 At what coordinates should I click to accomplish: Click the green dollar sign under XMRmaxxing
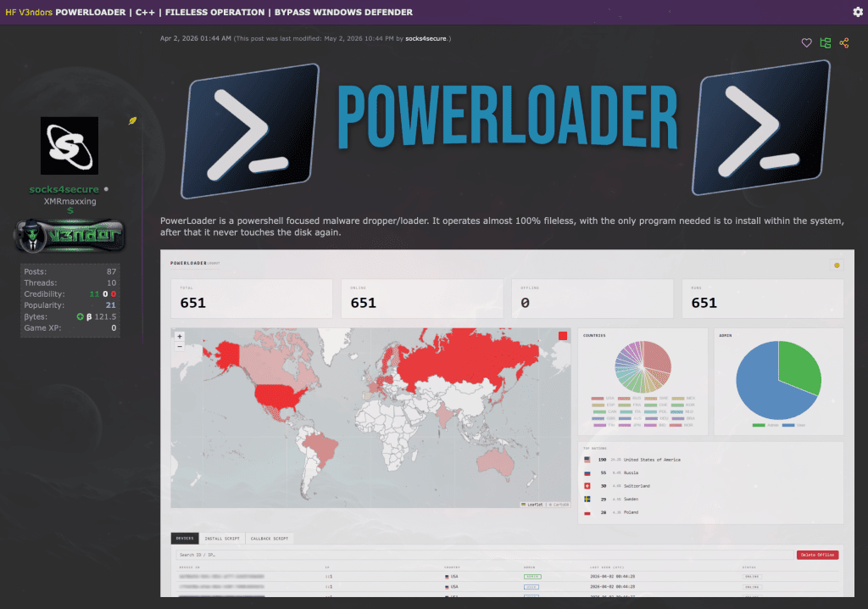pyautogui.click(x=70, y=210)
